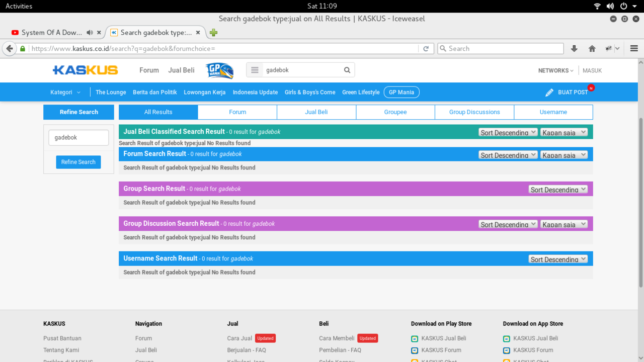Open Sort Descending dropdown for Group Discussion results

click(508, 224)
